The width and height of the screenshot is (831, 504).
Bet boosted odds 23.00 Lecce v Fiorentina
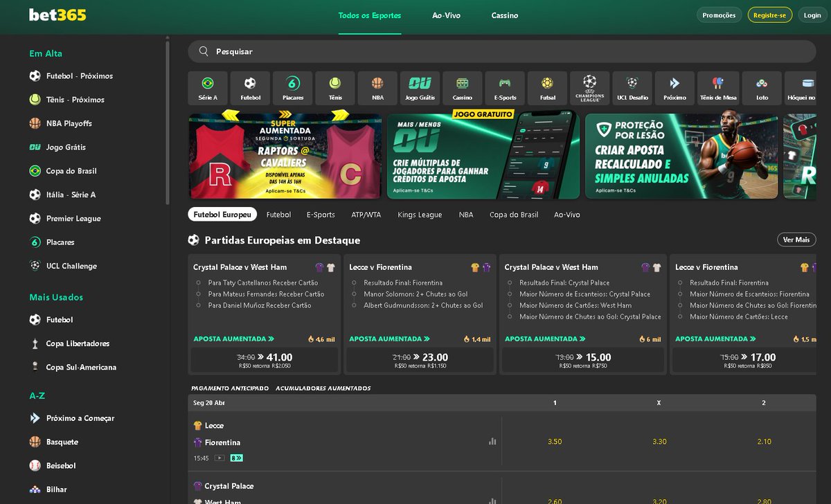[x=420, y=360]
